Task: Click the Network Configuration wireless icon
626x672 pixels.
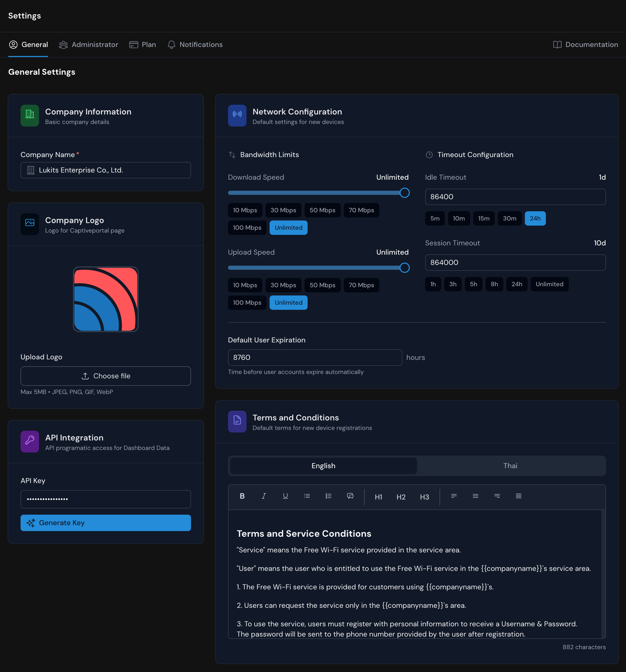Action: tap(237, 116)
